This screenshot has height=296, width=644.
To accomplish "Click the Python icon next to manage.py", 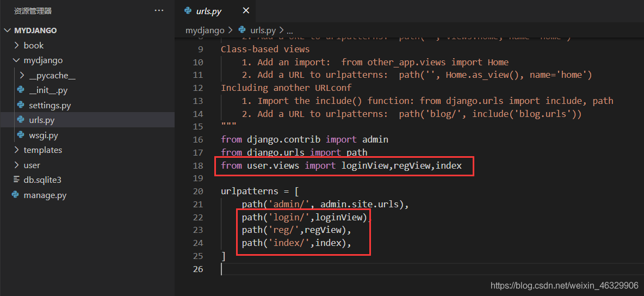I will pos(15,195).
